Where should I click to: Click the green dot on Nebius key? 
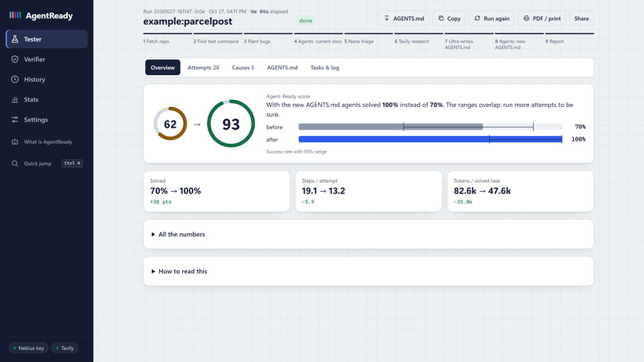(15, 348)
